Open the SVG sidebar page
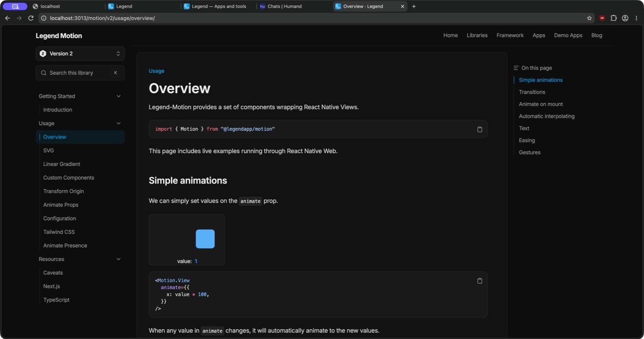The image size is (644, 339). [49, 151]
